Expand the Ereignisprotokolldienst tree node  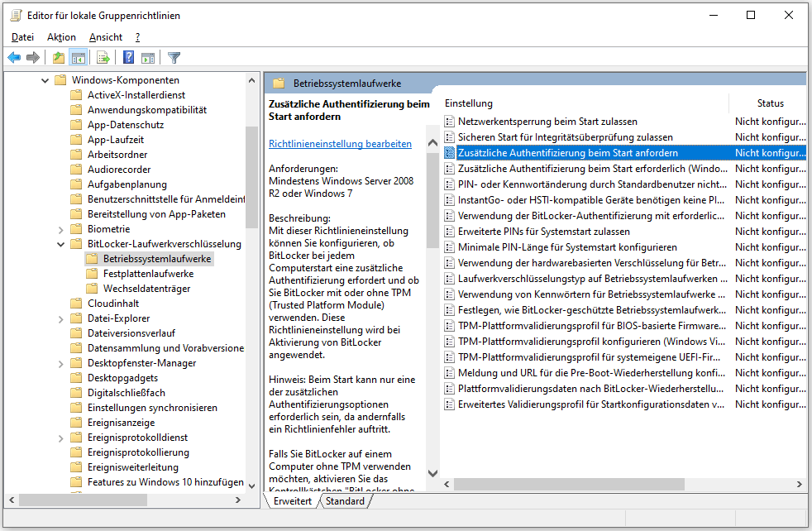(60, 438)
